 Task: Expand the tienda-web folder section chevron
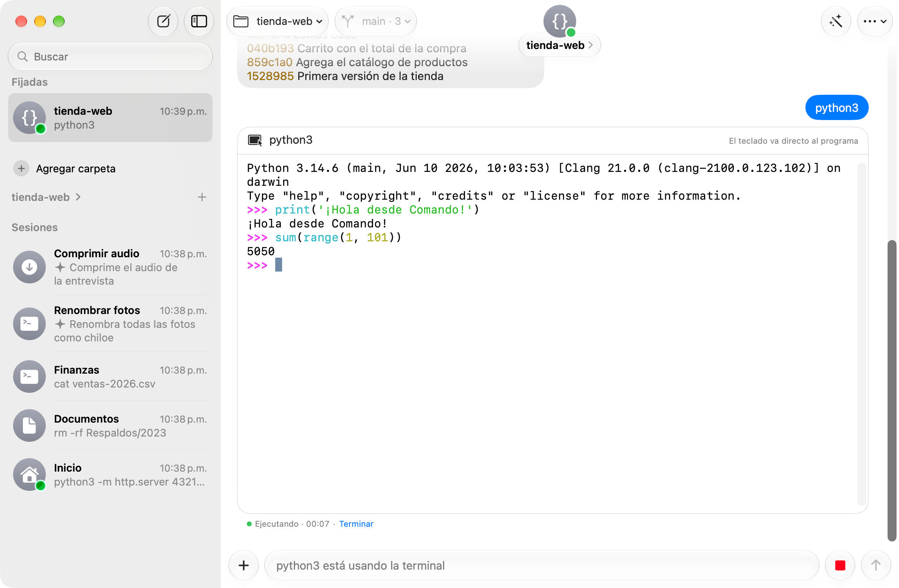coord(78,197)
